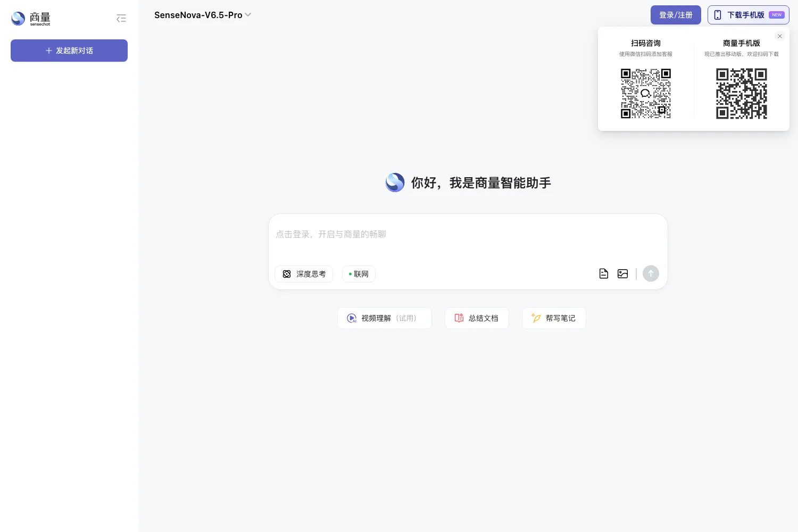Close the QR code popup panel
Image resolution: width=798 pixels, height=532 pixels.
click(x=780, y=36)
